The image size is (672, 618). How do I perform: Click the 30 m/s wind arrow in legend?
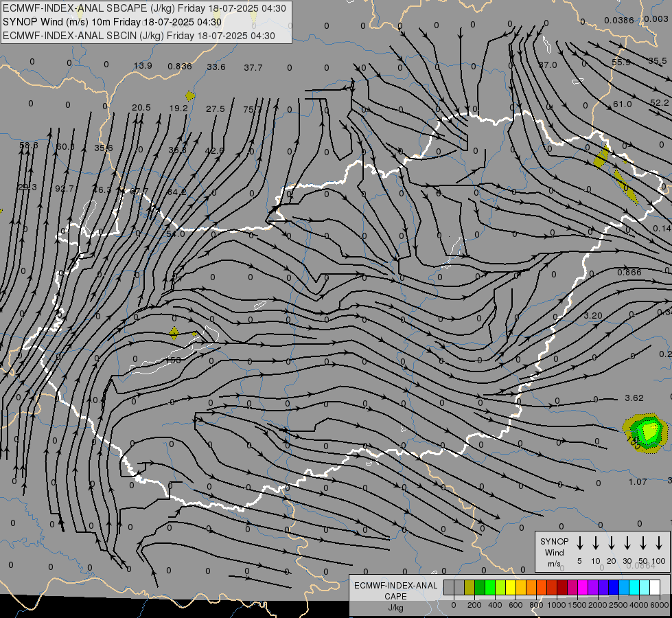[627, 543]
